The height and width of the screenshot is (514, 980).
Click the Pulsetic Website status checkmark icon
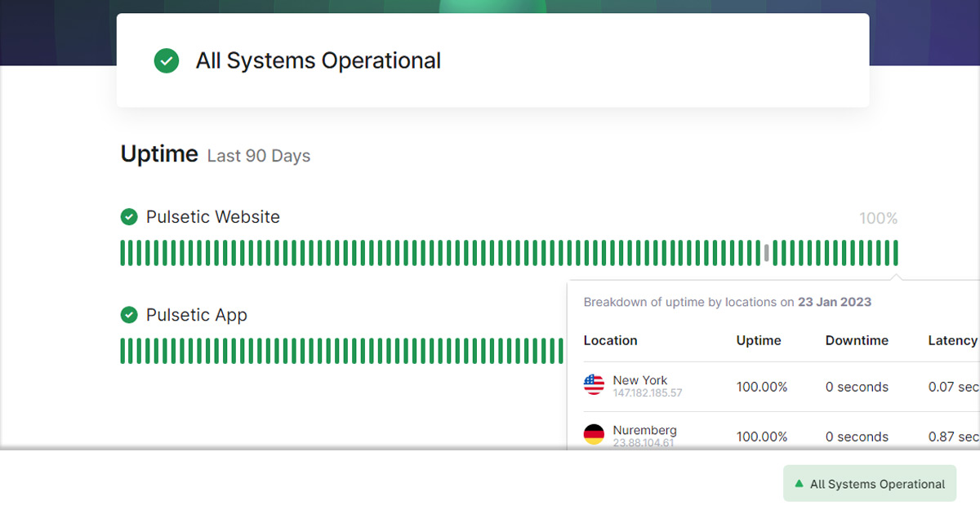pos(129,217)
